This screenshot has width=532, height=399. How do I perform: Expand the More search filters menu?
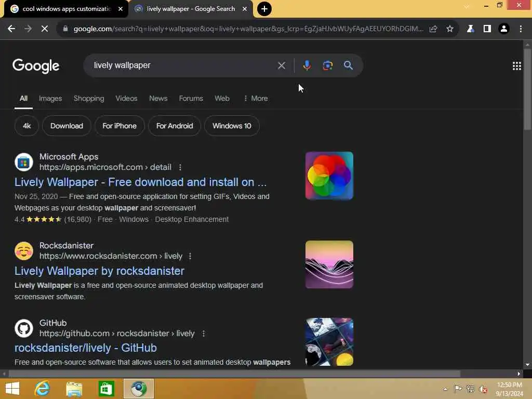click(x=256, y=98)
